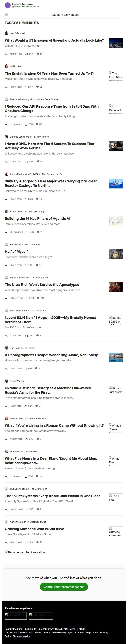Open 'Building the 14 Key Pillars of Agentic AI'
Screen dimensions: 128x644
(37, 219)
